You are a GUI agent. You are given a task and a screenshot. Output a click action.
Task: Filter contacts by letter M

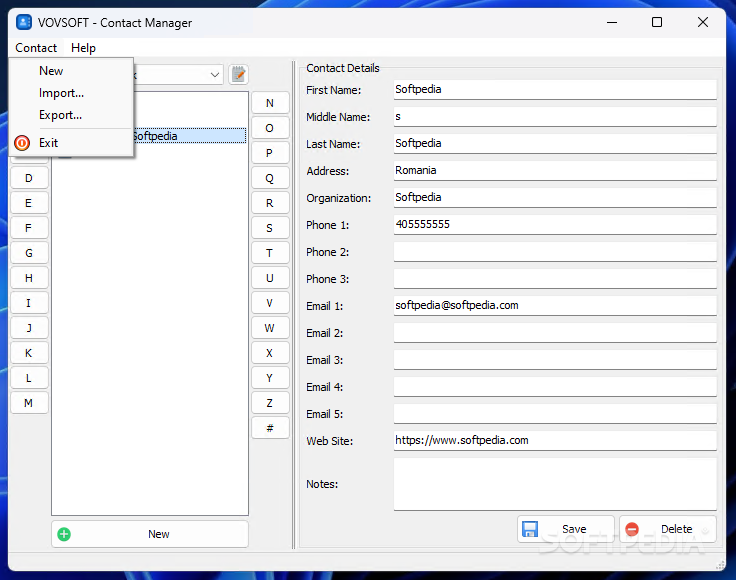[29, 403]
